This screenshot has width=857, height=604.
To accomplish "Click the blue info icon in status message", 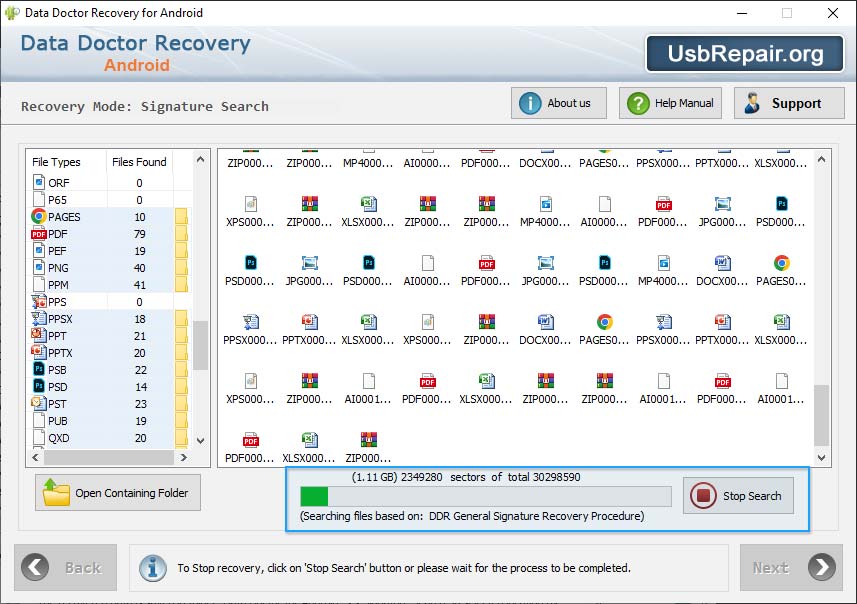I will (152, 568).
